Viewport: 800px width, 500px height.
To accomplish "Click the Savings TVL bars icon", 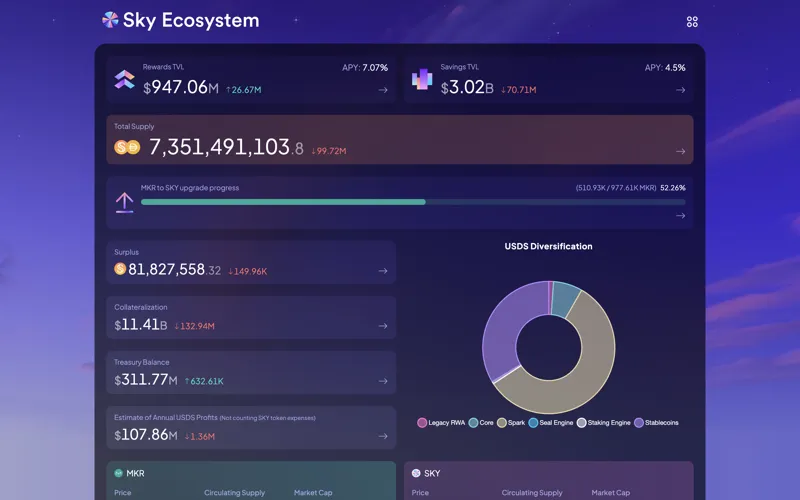I will point(422,79).
